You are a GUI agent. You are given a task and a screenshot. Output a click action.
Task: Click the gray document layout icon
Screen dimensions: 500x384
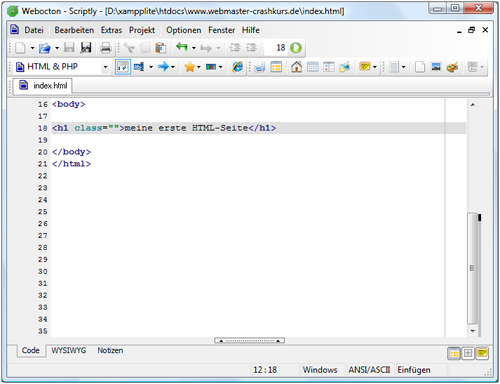pyautogui.click(x=394, y=67)
